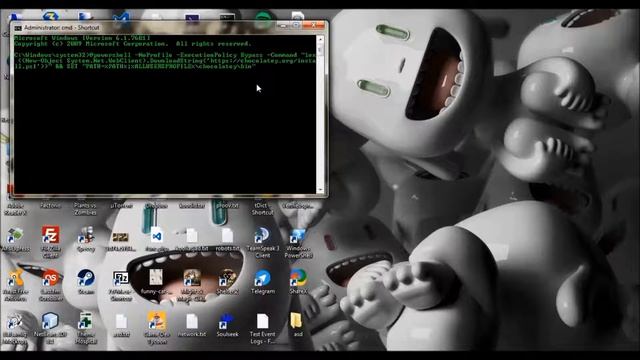640x360 pixels.
Task: Open the Telegram desktop shortcut
Action: pos(262,278)
